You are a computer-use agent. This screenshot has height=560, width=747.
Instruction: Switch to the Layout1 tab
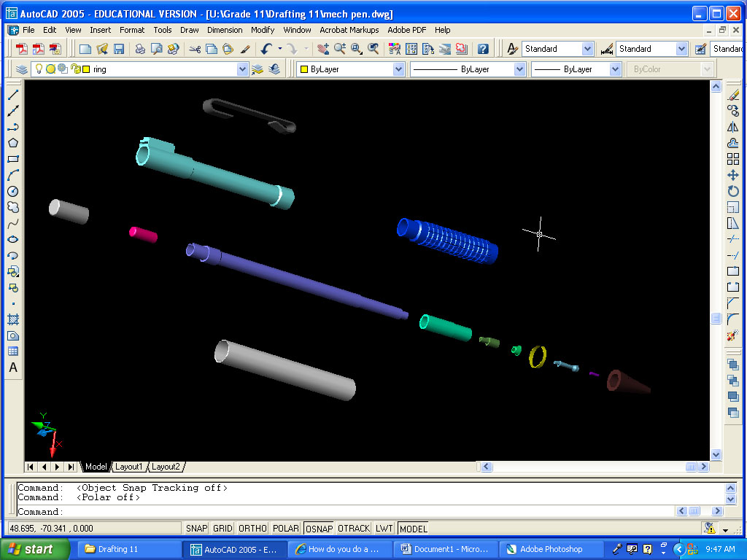coord(129,467)
